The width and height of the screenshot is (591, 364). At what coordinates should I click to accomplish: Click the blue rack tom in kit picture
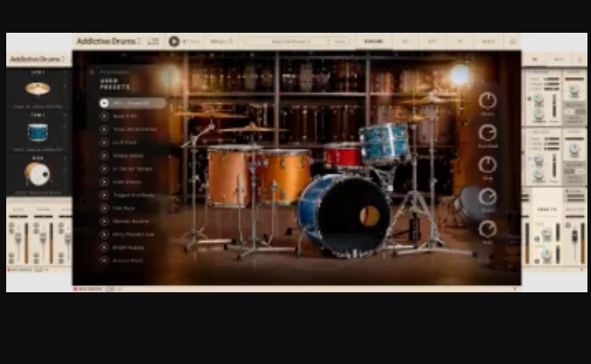[385, 143]
